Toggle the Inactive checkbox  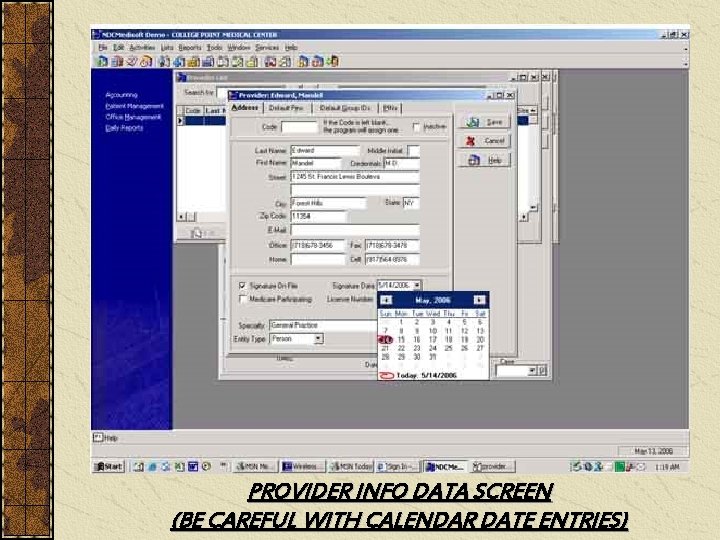(416, 127)
